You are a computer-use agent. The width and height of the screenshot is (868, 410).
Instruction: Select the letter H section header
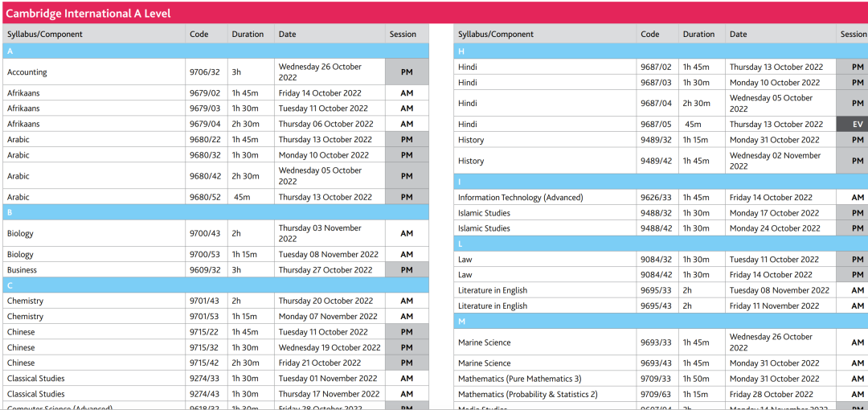pyautogui.click(x=661, y=51)
